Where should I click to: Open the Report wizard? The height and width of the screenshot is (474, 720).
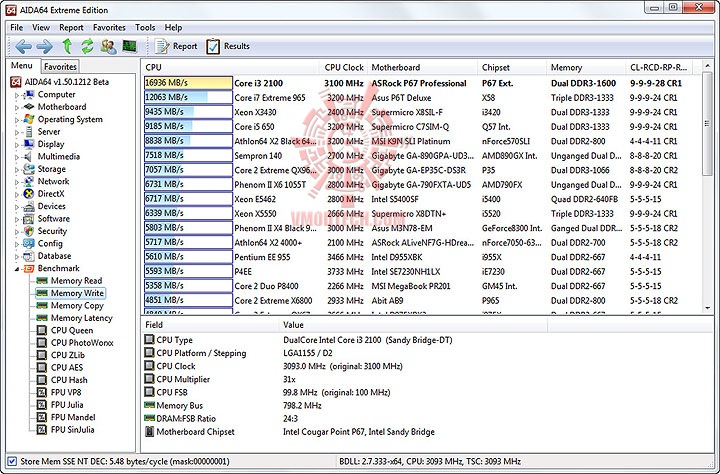click(x=176, y=46)
